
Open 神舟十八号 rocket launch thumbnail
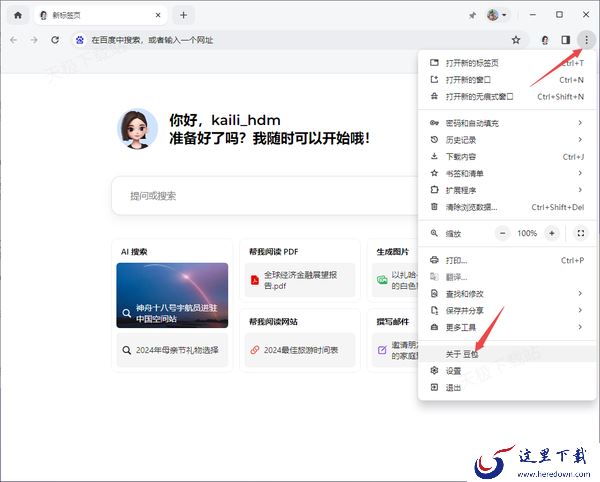pos(172,295)
